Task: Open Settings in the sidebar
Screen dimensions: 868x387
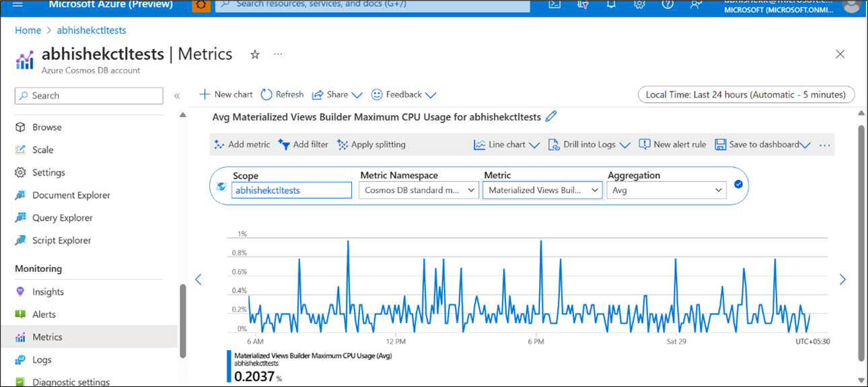Action: pyautogui.click(x=48, y=172)
